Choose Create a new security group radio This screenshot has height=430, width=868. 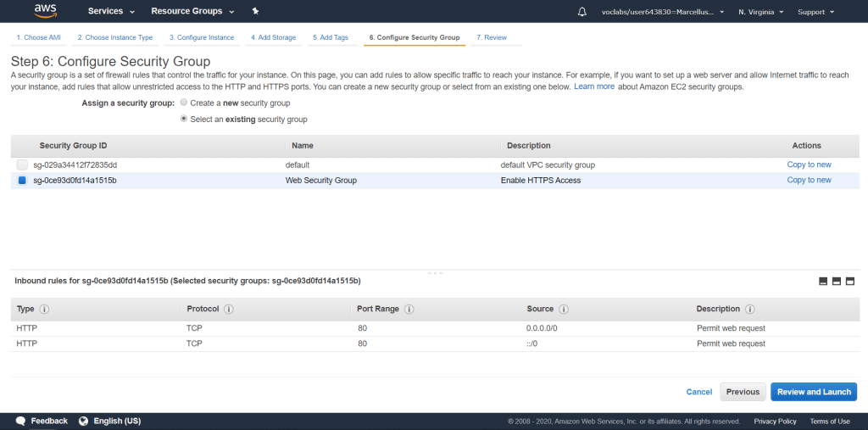click(x=184, y=103)
